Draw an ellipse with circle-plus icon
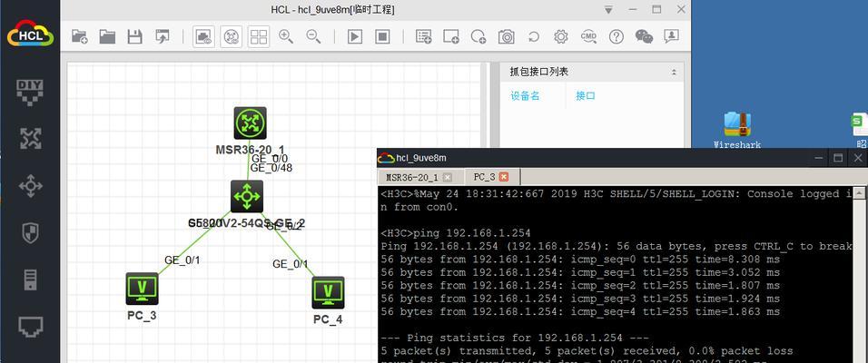Screen dimensions: 868x363 pyautogui.click(x=478, y=37)
